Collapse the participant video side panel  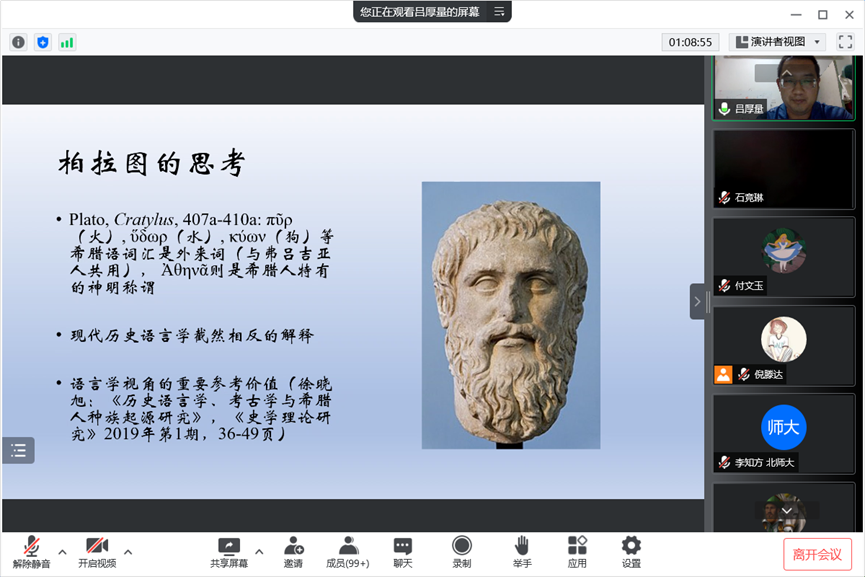[x=698, y=301]
